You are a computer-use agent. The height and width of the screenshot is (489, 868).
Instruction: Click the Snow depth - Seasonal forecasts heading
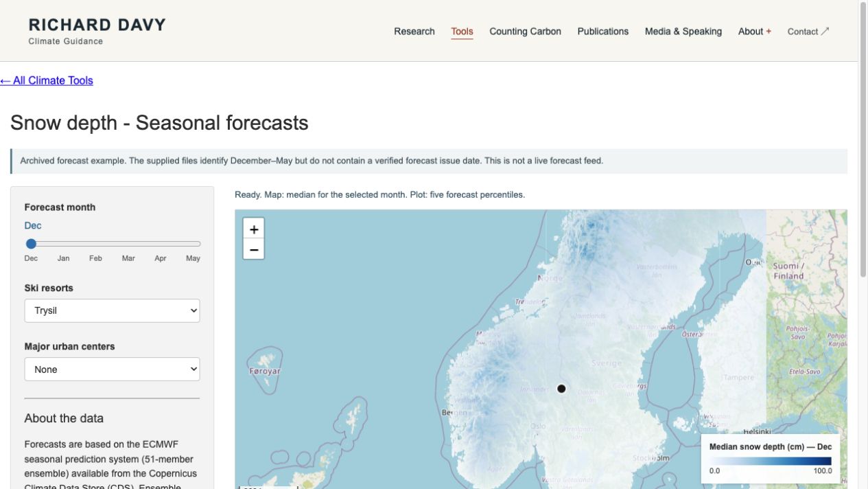(159, 123)
